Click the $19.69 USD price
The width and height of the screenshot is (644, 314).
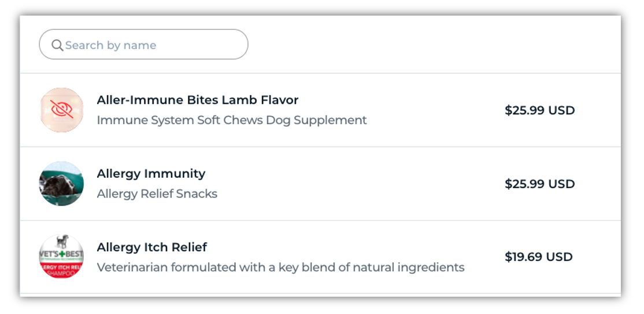point(538,257)
